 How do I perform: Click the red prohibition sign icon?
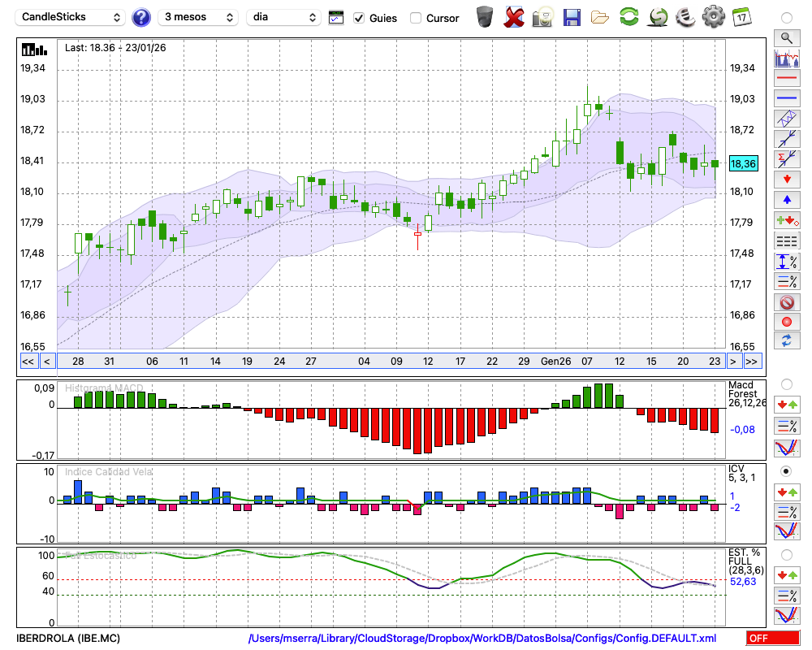(787, 302)
